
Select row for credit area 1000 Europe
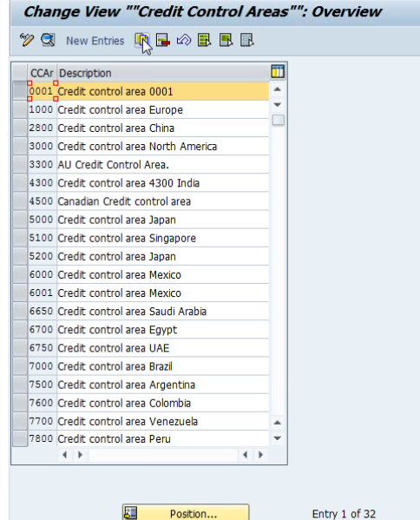(x=20, y=109)
